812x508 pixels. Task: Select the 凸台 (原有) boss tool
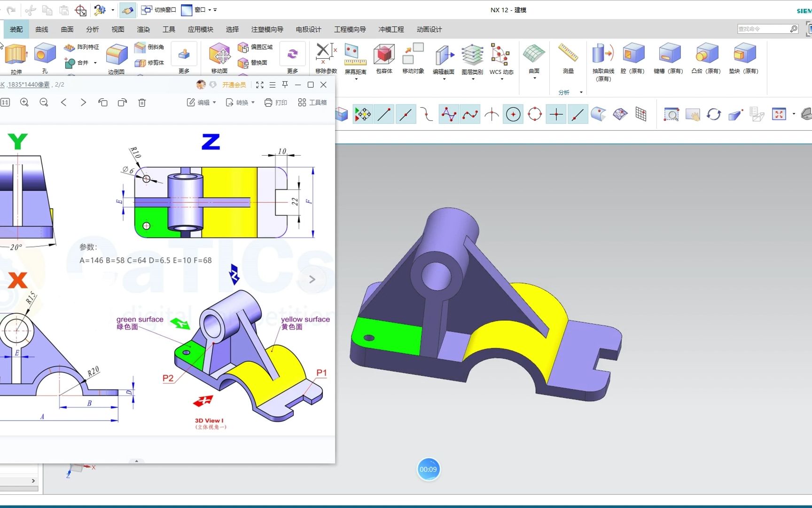pos(706,58)
